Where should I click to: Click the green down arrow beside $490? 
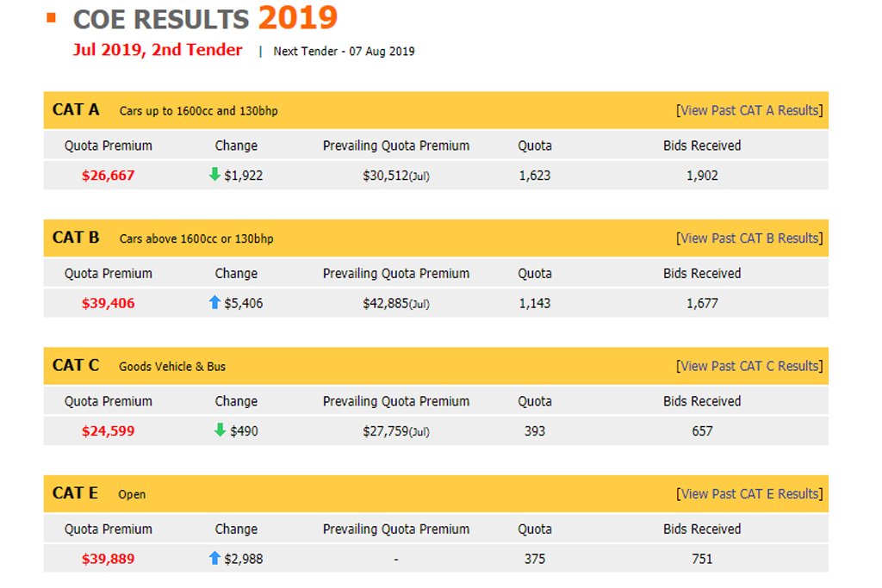[x=220, y=430]
